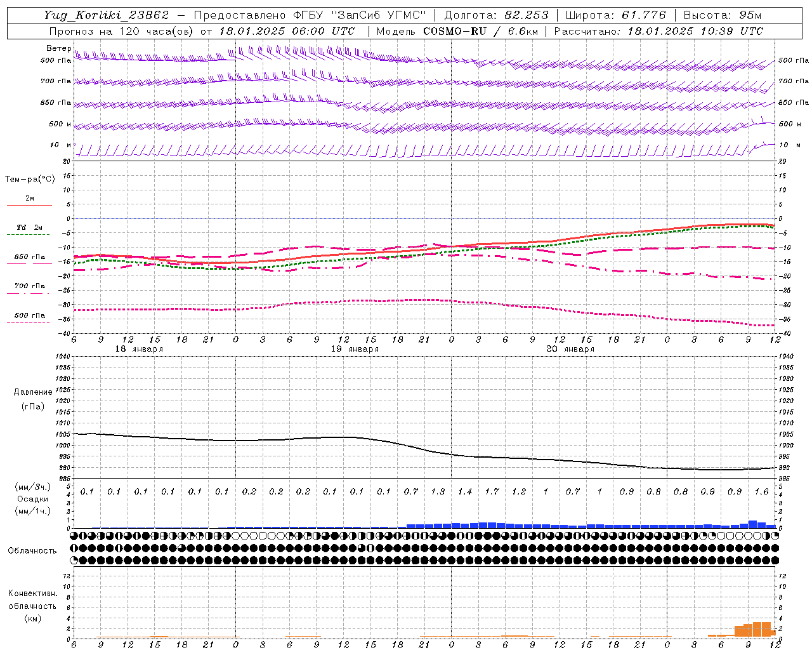
Task: Click the '500 гПа' temperature legend entry
Action: point(30,315)
